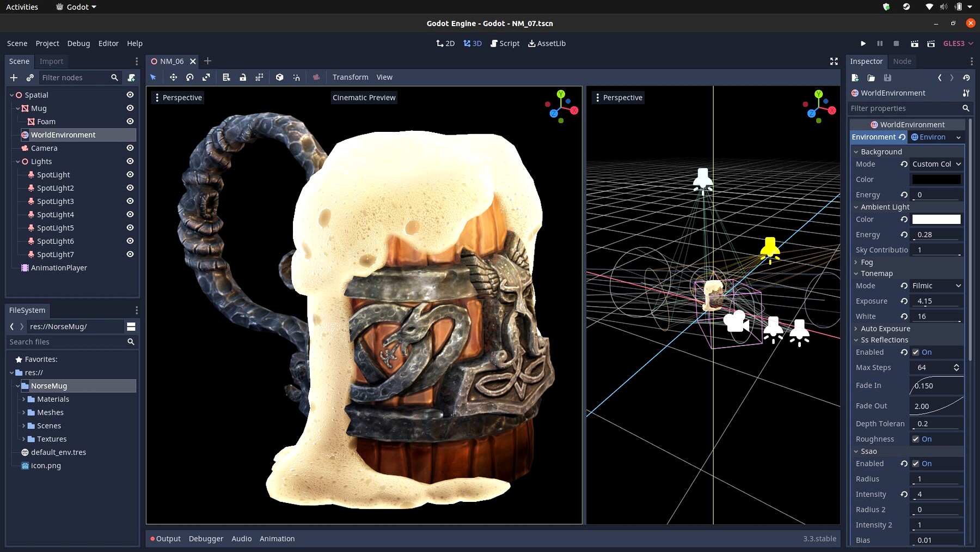Open the GNOME Activities overview
The image size is (980, 552).
22,7
